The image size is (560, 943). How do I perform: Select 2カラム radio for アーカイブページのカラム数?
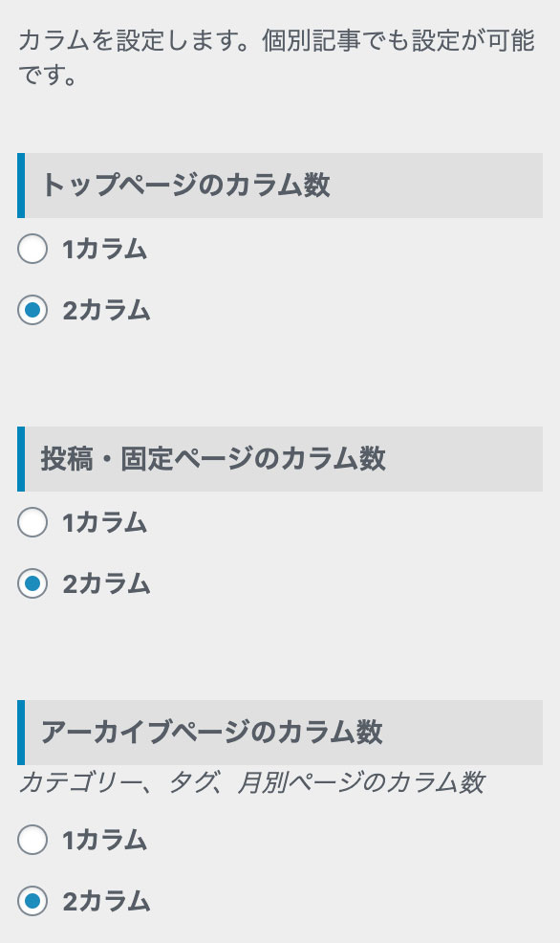(32, 901)
